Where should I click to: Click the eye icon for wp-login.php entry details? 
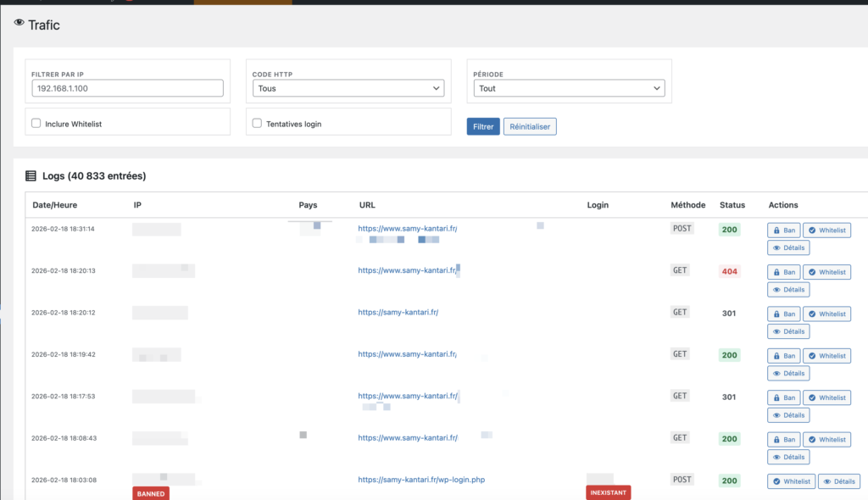[826, 481]
